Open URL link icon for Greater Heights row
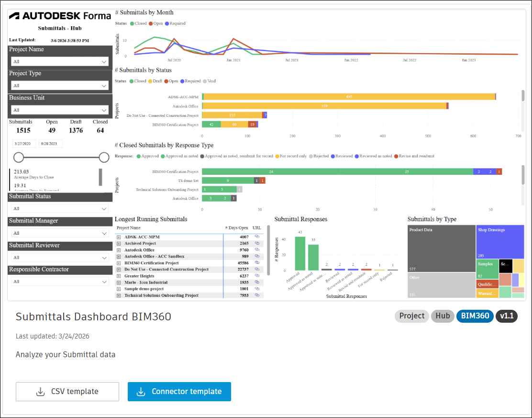This screenshot has width=532, height=418. pyautogui.click(x=257, y=276)
